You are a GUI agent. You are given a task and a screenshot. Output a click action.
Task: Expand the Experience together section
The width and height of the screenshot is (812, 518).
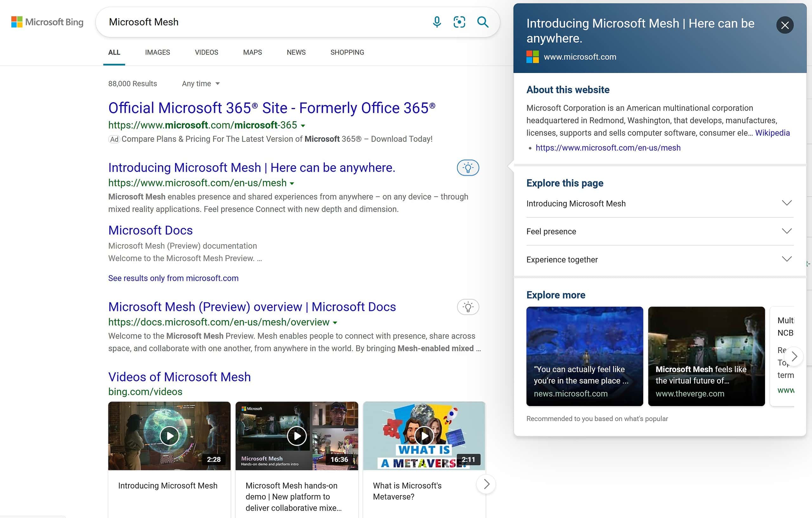[659, 259]
